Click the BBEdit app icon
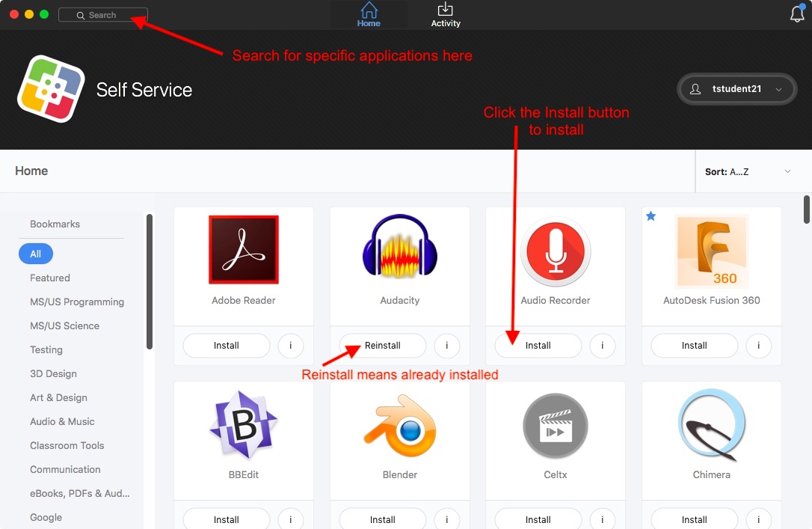The width and height of the screenshot is (812, 529). point(244,425)
